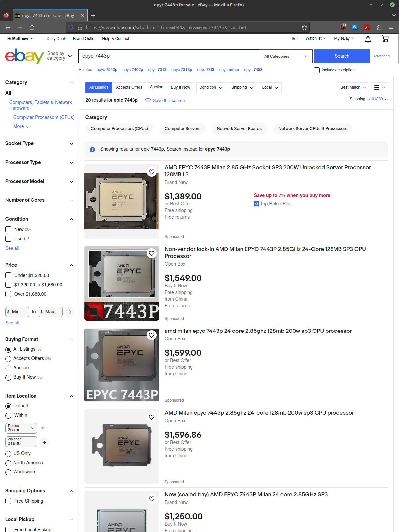Open the shopping cart icon
The image size is (399, 532).
pos(385,39)
